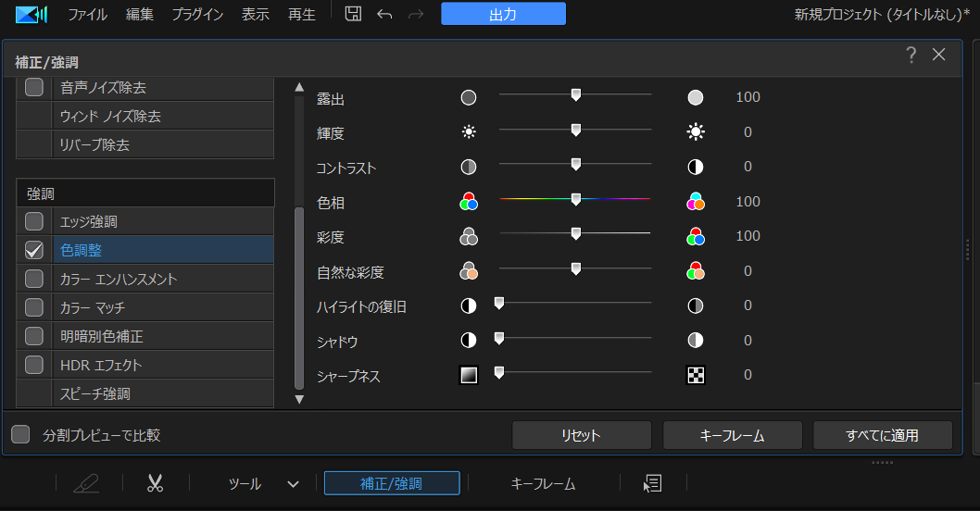The height and width of the screenshot is (511, 980).
Task: Click the colorful saturation icon for 彩度
Action: [x=695, y=236]
